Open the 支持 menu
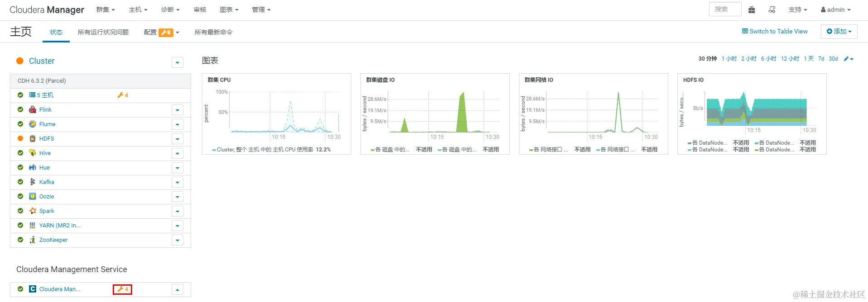The width and height of the screenshot is (868, 302). click(x=797, y=9)
